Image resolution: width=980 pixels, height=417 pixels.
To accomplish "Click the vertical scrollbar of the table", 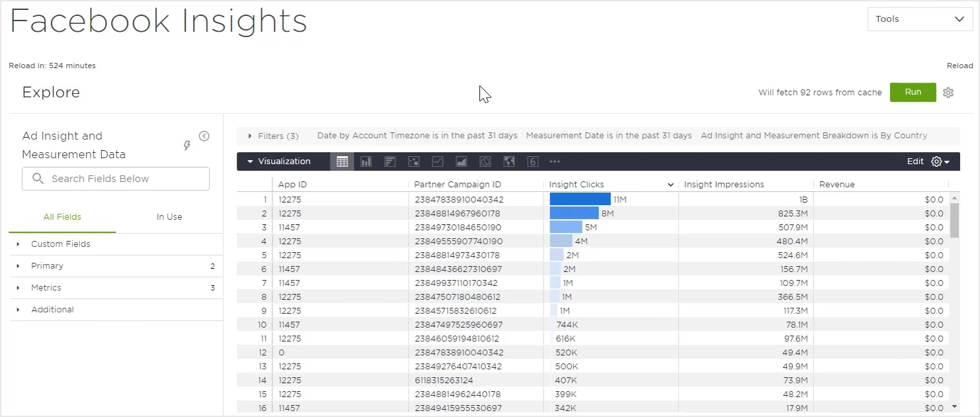I will 954,220.
